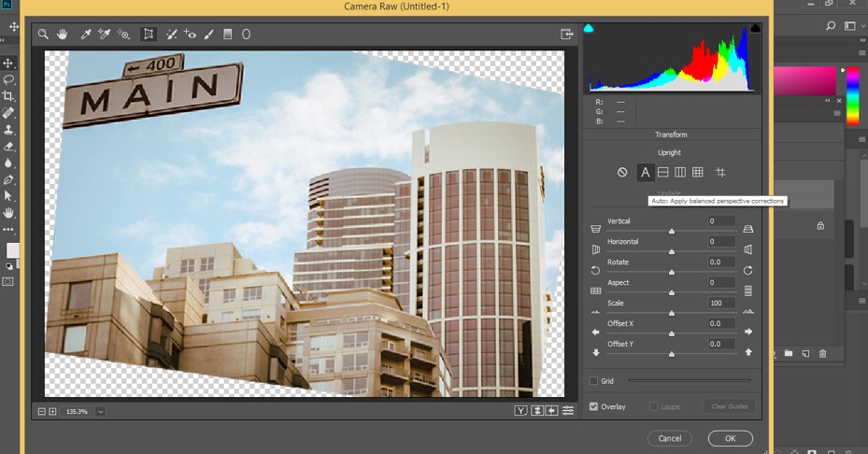
Task: Open the zoom level dropdown at 135.3%
Action: (100, 411)
